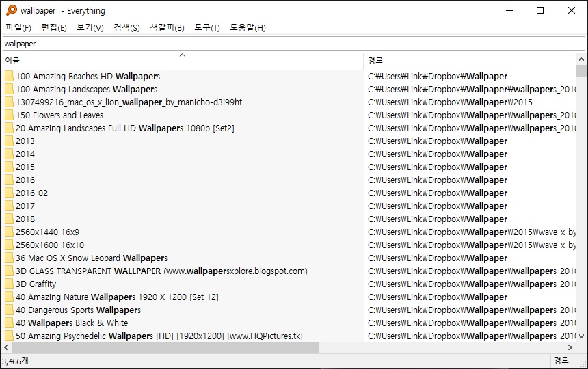The height and width of the screenshot is (369, 588).
Task: Click the Everything magnifier icon in title bar
Action: pyautogui.click(x=12, y=10)
